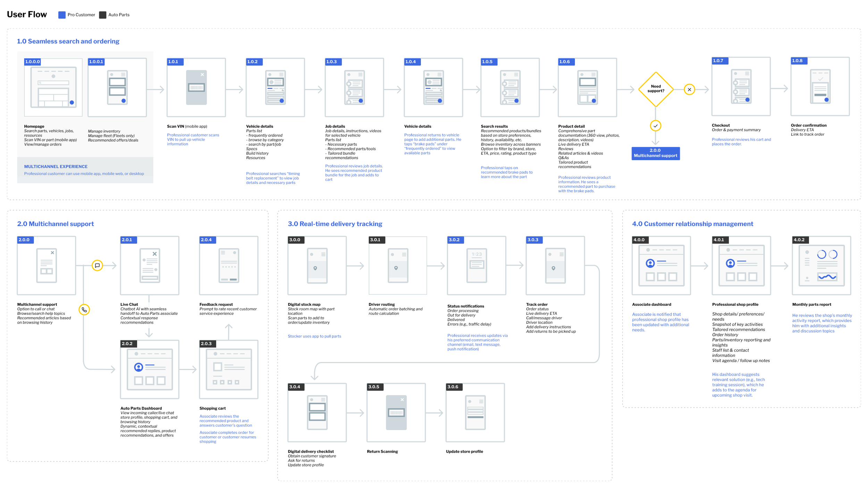
Task: Select the 2.0.4 Feedback request wireframe
Action: coord(229,266)
